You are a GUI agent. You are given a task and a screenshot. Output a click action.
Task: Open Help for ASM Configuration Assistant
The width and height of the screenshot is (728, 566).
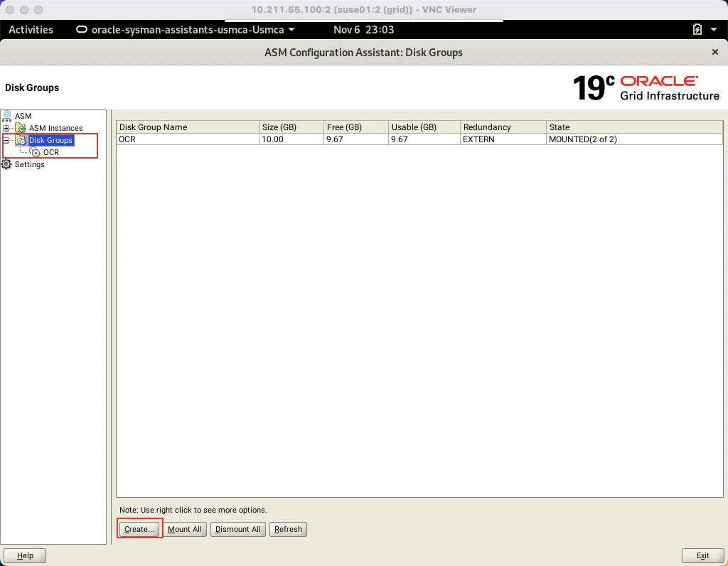coord(24,555)
